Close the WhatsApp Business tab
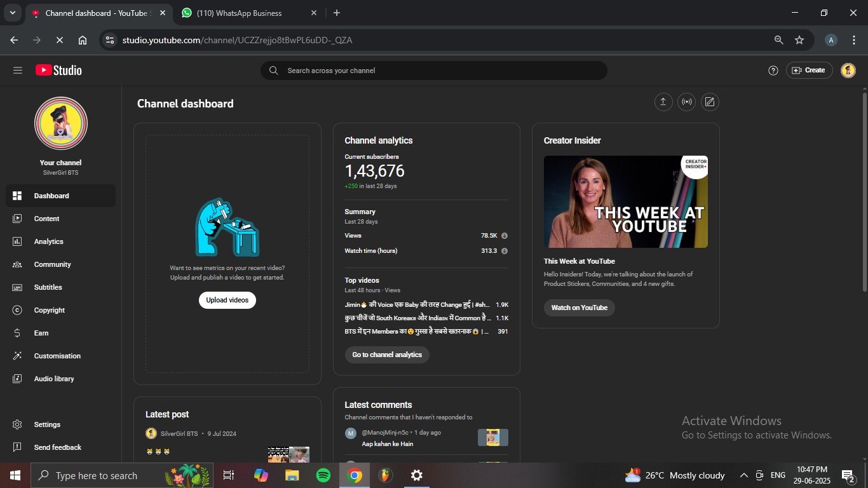Viewport: 868px width, 488px height. [314, 13]
